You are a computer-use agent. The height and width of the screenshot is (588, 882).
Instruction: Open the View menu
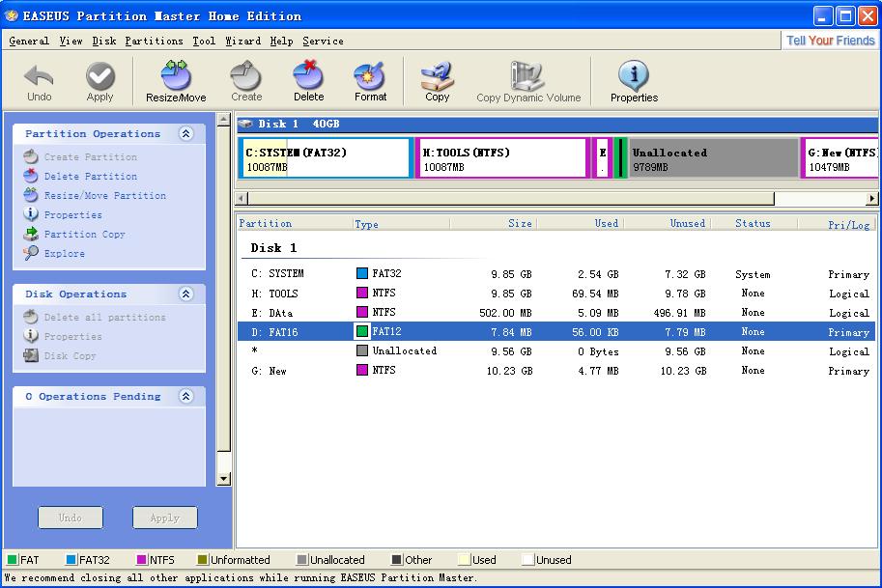coord(71,42)
